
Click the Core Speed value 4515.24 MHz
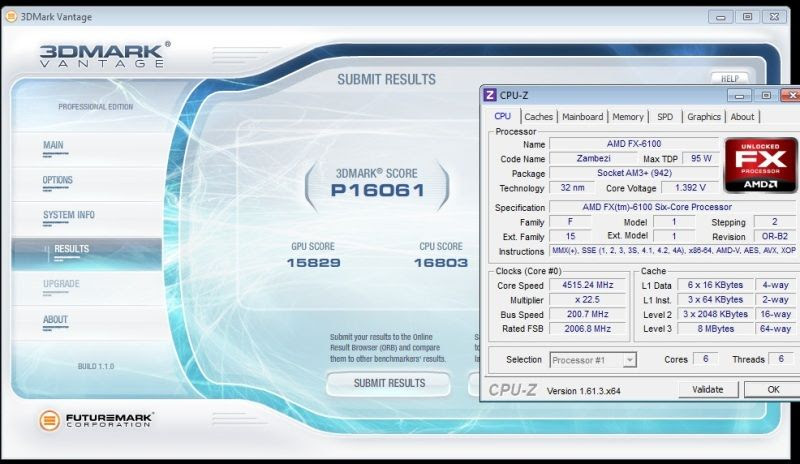587,285
